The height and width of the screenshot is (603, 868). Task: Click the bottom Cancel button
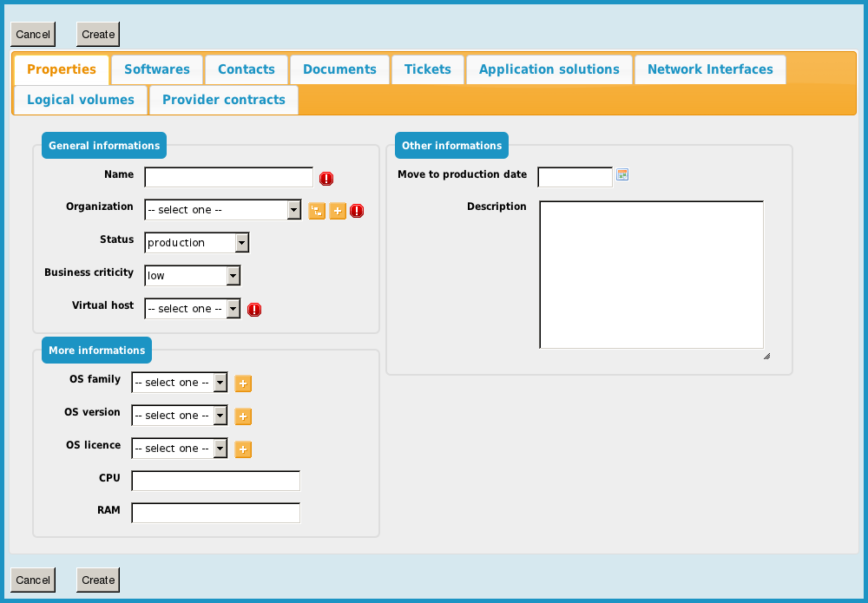click(x=33, y=580)
